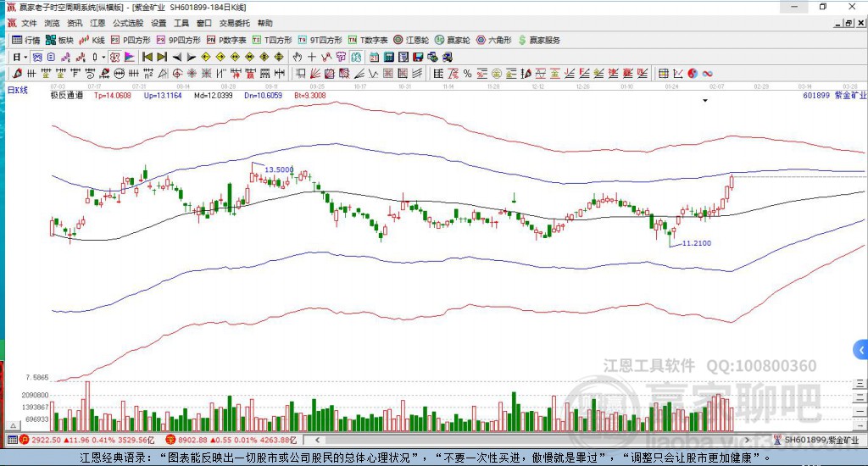Click the small black dropdown triangle above chart

(705, 101)
